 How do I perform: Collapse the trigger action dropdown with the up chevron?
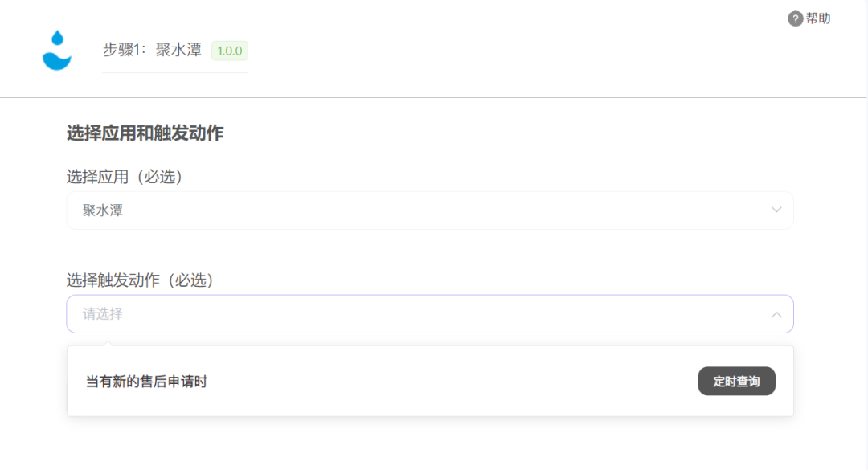[x=776, y=314]
